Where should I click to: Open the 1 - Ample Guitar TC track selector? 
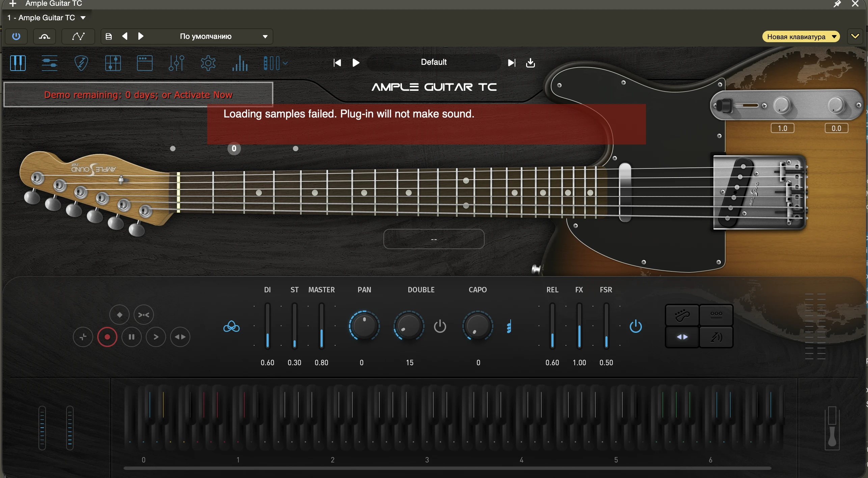point(47,18)
